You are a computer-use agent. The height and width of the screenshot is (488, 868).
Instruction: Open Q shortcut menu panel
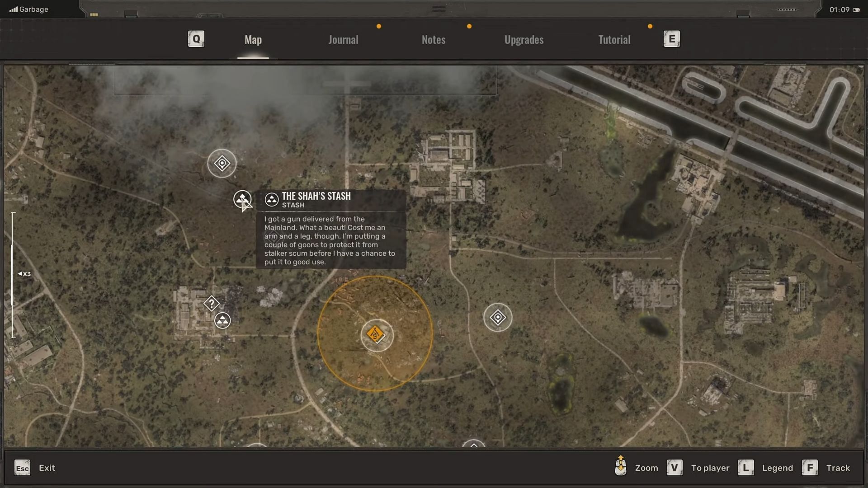coord(196,39)
